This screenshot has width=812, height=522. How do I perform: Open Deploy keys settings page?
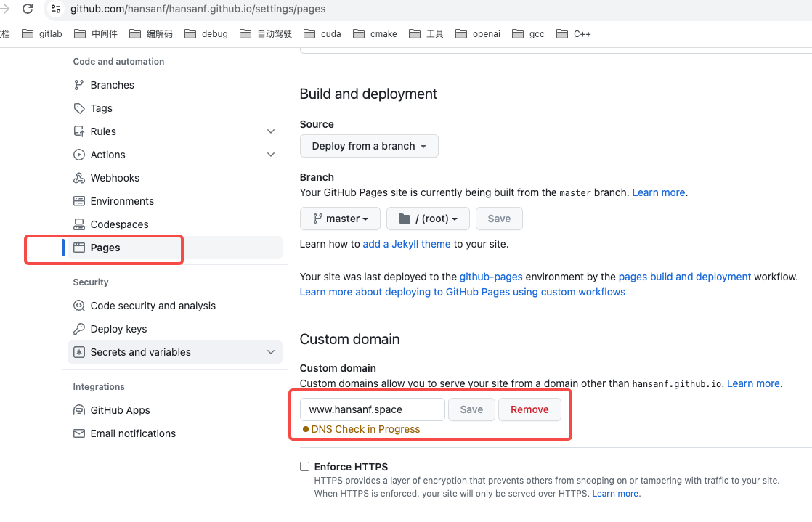[118, 329]
